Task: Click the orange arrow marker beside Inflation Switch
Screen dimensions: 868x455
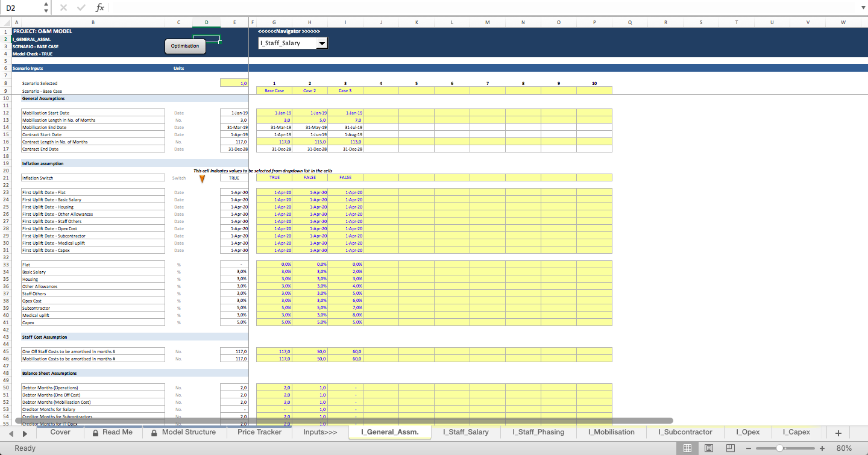Action: (x=202, y=177)
